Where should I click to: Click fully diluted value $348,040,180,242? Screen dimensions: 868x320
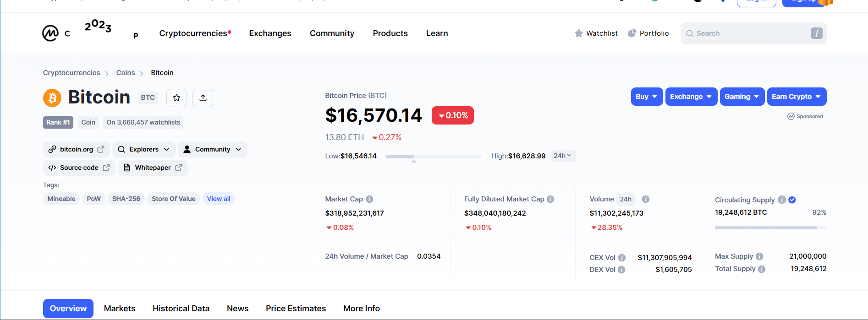coord(495,213)
